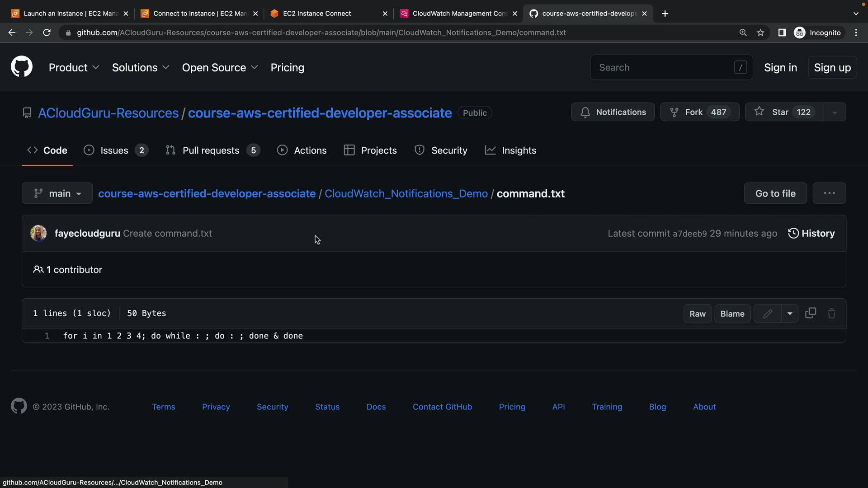Copy raw file contents icon

(x=811, y=313)
